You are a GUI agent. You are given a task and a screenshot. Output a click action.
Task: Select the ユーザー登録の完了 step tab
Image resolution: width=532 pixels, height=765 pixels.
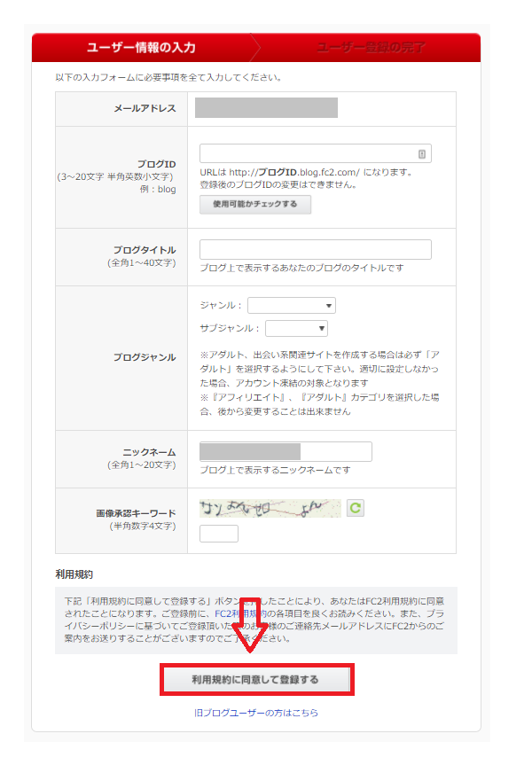pos(371,47)
